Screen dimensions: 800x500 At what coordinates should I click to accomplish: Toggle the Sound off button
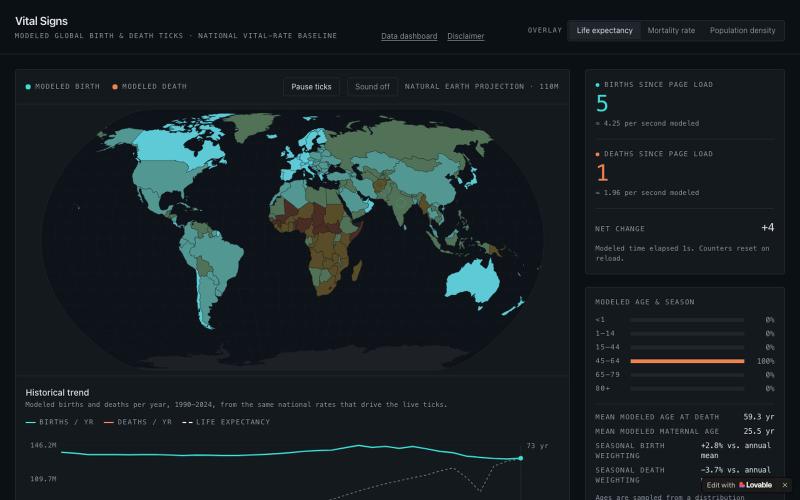372,87
